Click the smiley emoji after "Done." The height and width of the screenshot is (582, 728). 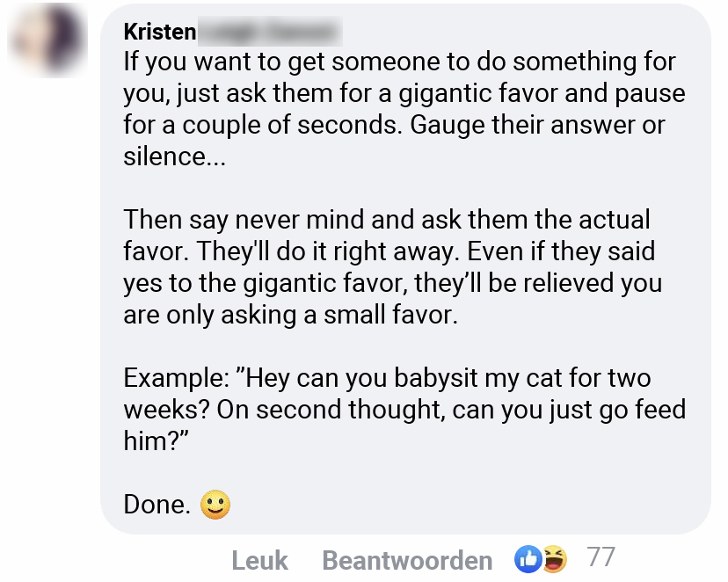point(215,505)
